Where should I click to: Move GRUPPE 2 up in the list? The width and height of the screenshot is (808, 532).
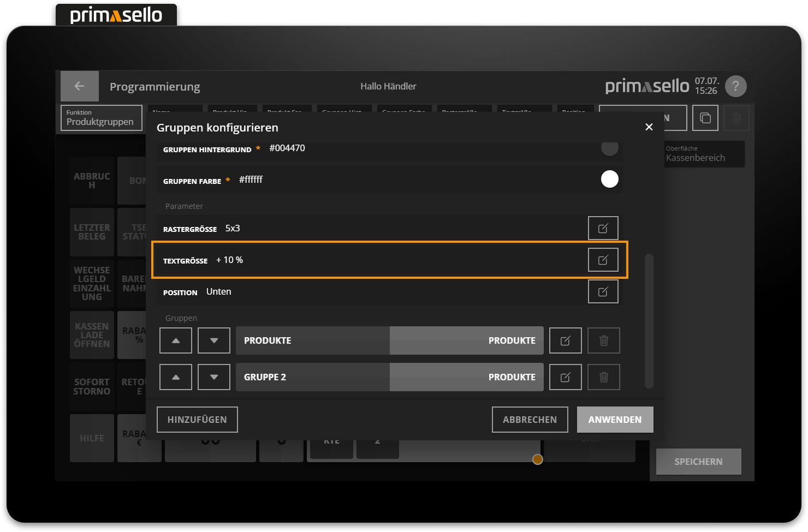(x=175, y=376)
